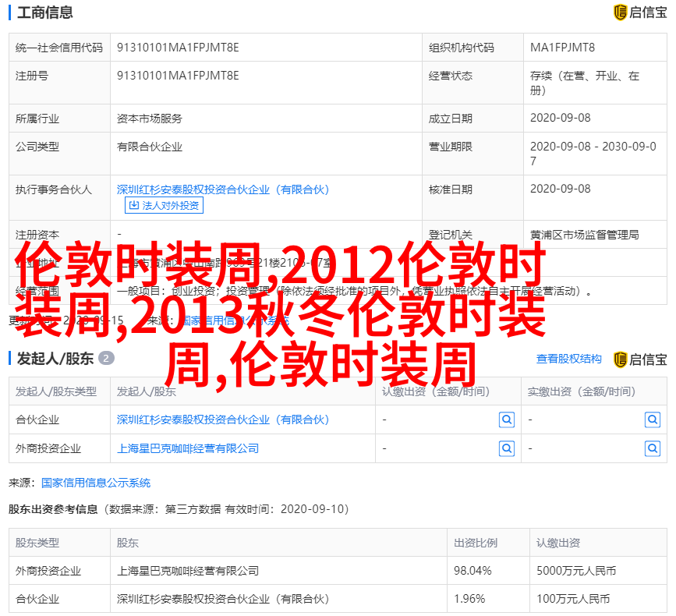The width and height of the screenshot is (676, 616).
Task: Click 发起人/股东类型 column header
Action: click(56, 391)
